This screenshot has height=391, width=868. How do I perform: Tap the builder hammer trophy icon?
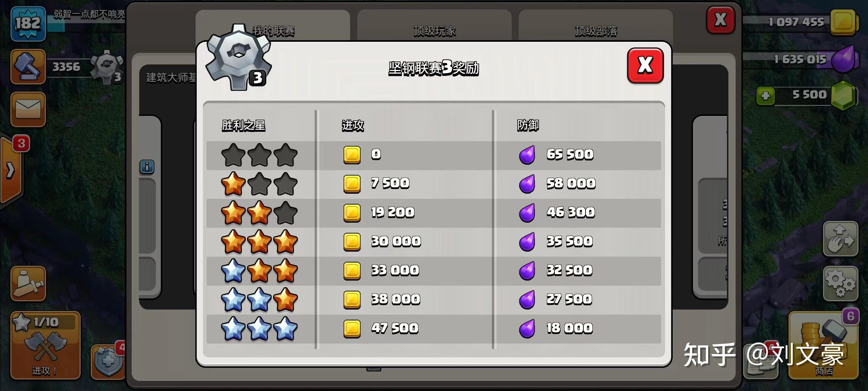click(x=28, y=67)
